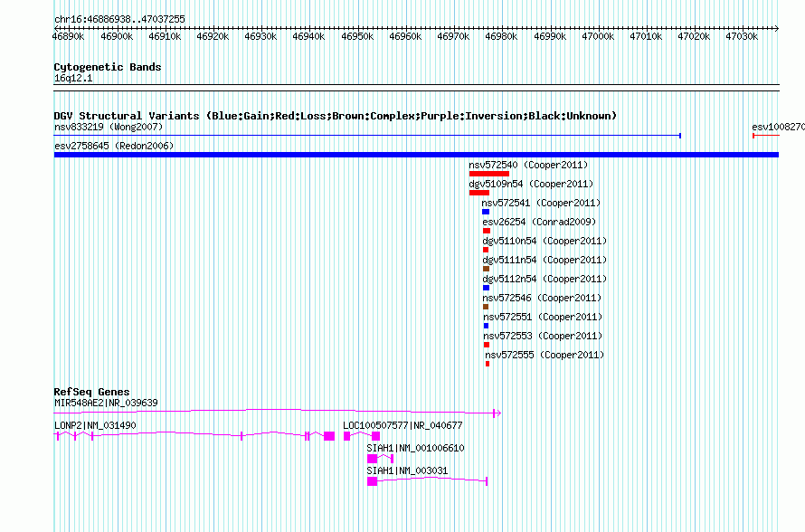Image resolution: width=805 pixels, height=532 pixels.
Task: Select the thin blue nsv833219 gain line
Action: 367,136
